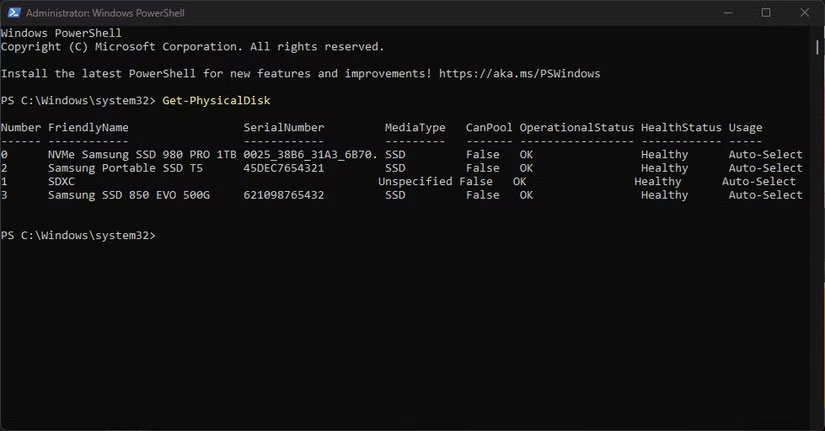Click serial number 45DEC7654321
The width and height of the screenshot is (825, 431).
coord(284,169)
